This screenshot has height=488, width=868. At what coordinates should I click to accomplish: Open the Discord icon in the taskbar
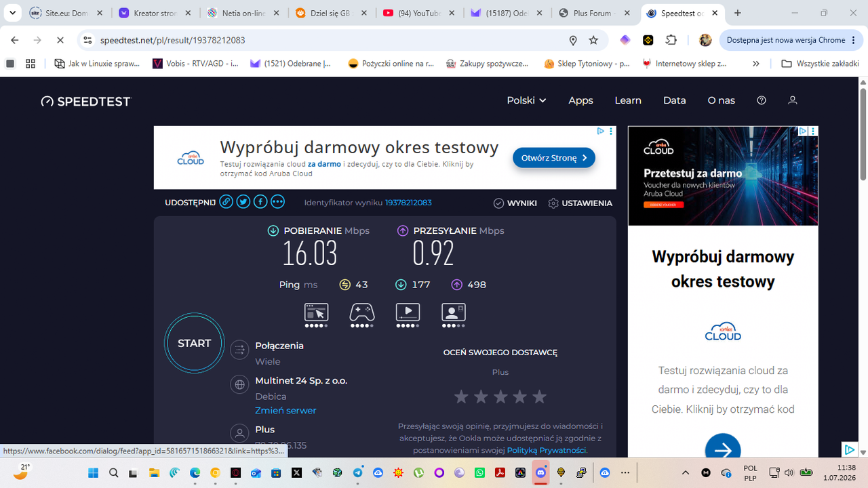click(540, 472)
